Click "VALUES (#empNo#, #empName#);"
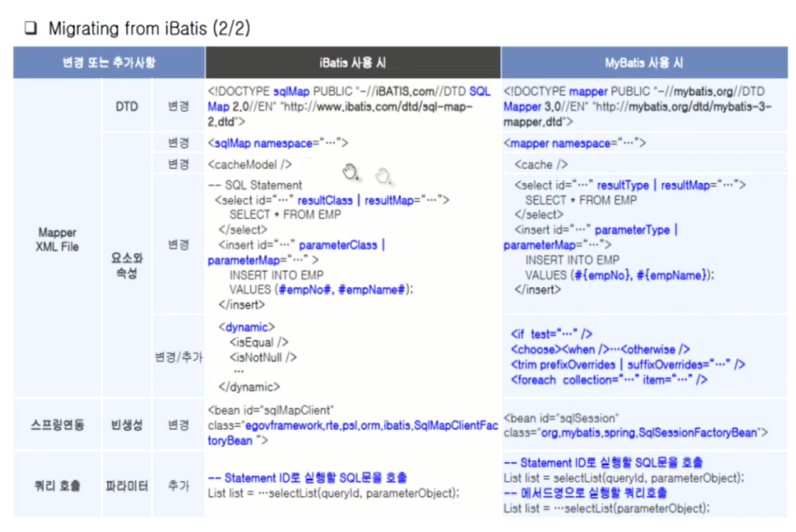Image resolution: width=796 pixels, height=532 pixels. (x=322, y=289)
